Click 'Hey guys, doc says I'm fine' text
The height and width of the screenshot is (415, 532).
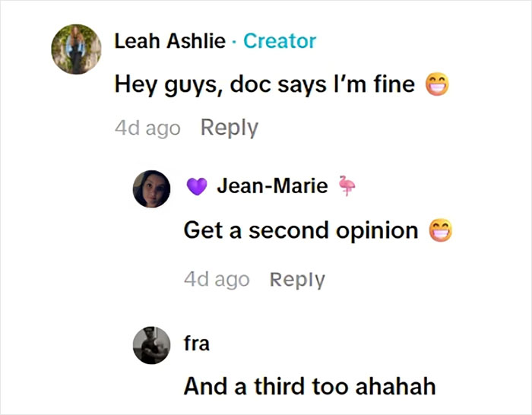(264, 84)
